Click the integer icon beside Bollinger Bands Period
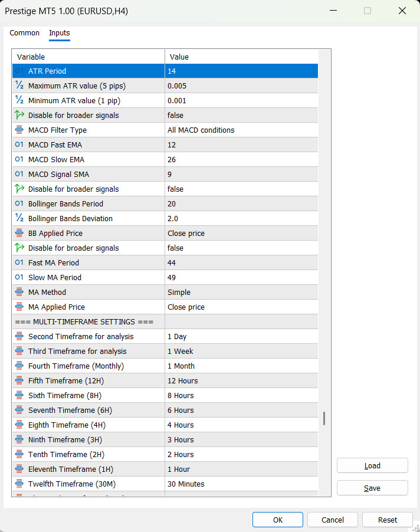Image resolution: width=420 pixels, height=532 pixels. click(x=19, y=203)
